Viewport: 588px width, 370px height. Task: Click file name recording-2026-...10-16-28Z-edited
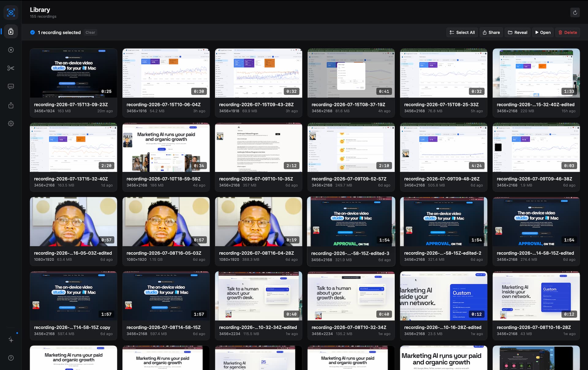pyautogui.click(x=443, y=327)
